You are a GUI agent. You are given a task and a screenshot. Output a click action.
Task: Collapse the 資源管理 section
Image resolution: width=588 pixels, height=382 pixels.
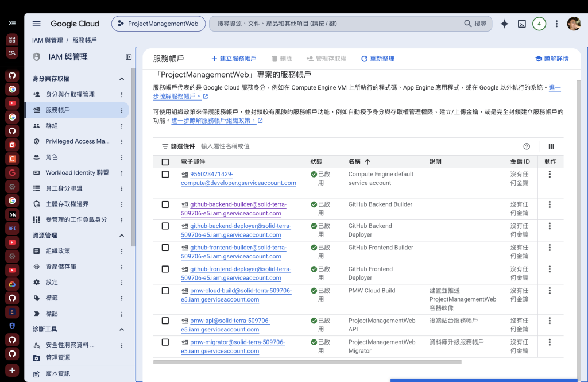[x=122, y=236]
